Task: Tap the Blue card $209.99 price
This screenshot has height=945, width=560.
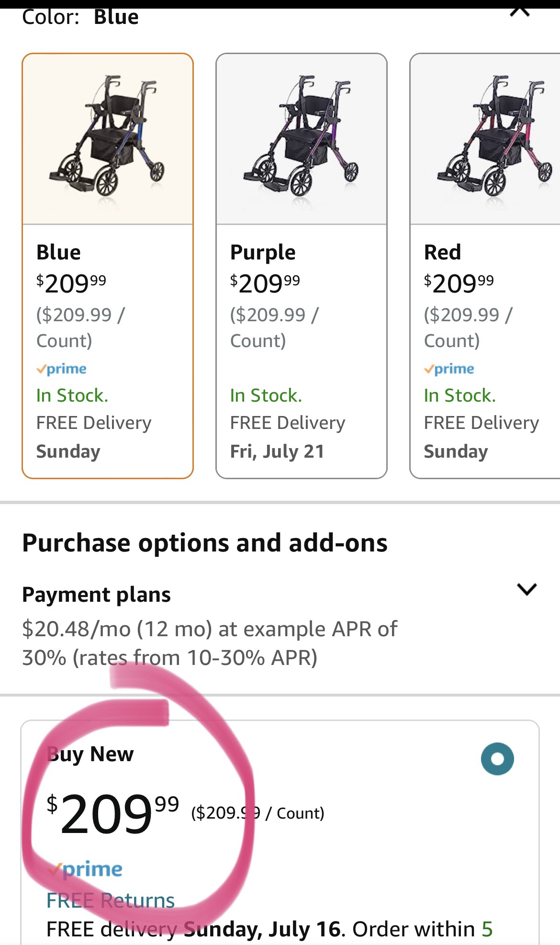Action: [x=71, y=283]
